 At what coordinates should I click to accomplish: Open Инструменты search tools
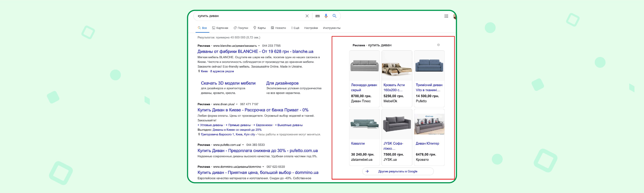point(332,28)
